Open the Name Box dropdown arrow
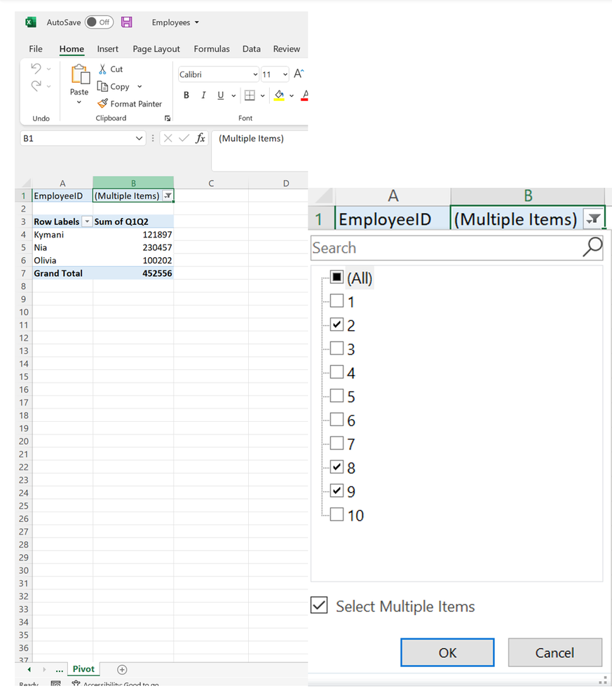 (x=140, y=139)
